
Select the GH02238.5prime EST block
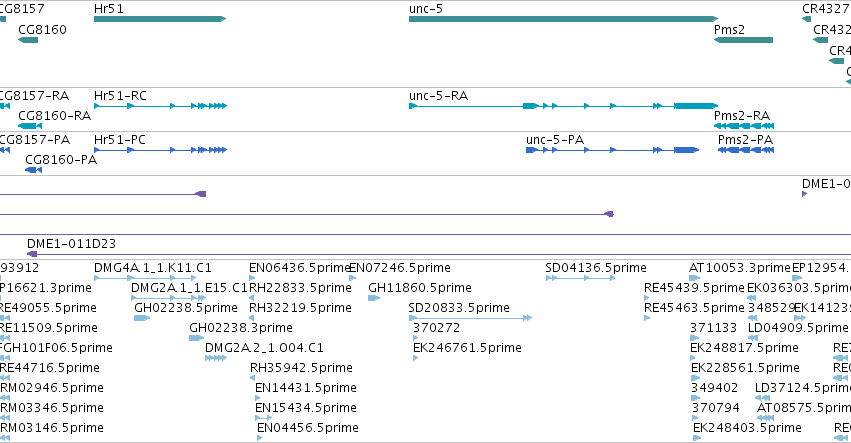click(x=142, y=318)
